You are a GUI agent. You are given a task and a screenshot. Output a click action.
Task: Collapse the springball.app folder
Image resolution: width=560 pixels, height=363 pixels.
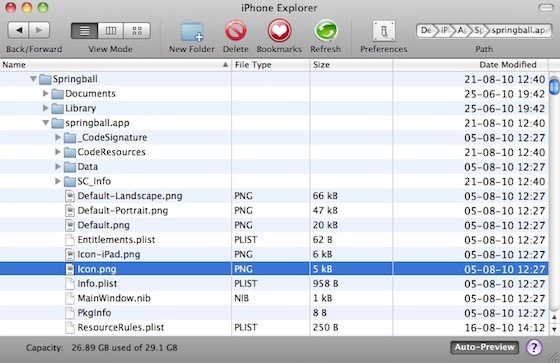tap(45, 123)
